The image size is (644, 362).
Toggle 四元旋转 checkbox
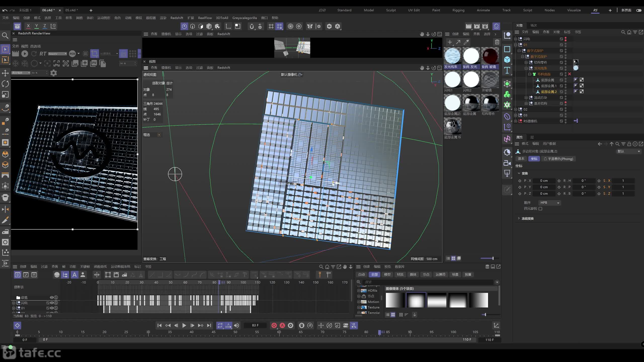coord(540,209)
